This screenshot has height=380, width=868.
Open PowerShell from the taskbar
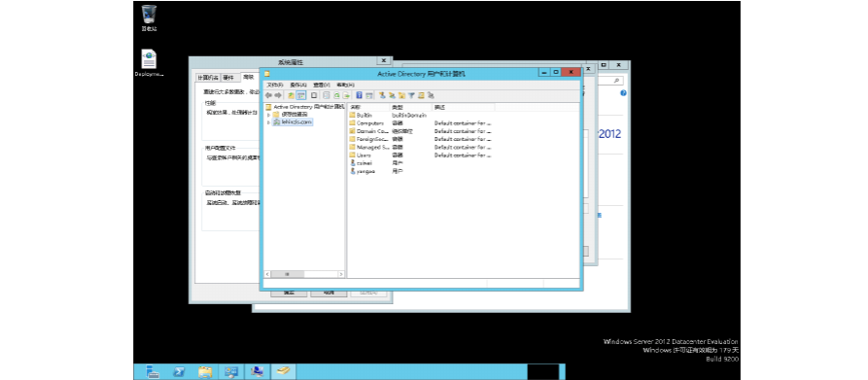[179, 371]
